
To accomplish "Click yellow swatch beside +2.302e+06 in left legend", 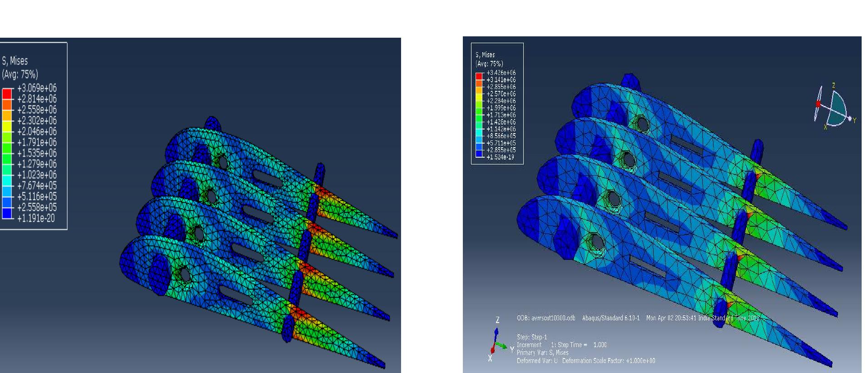I will pos(7,126).
